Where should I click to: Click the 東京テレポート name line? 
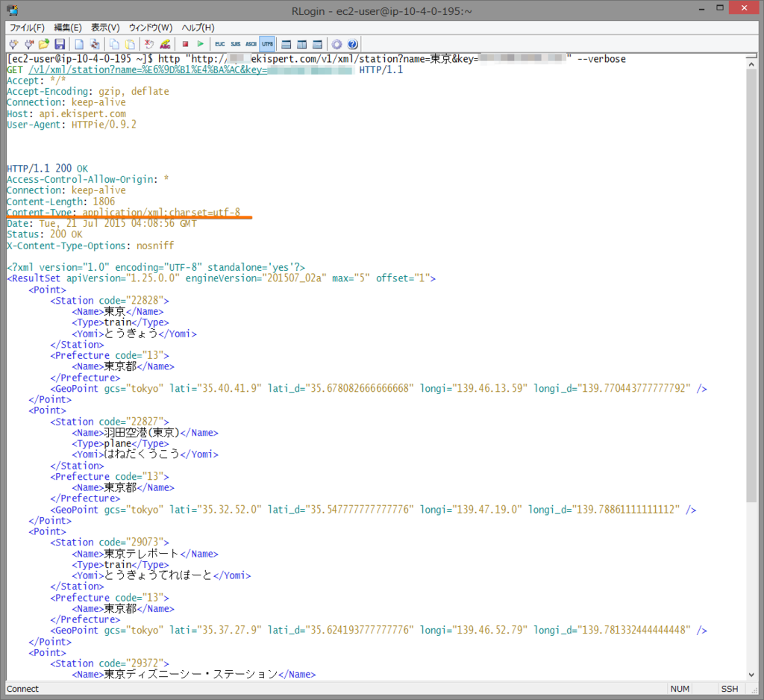pos(145,554)
